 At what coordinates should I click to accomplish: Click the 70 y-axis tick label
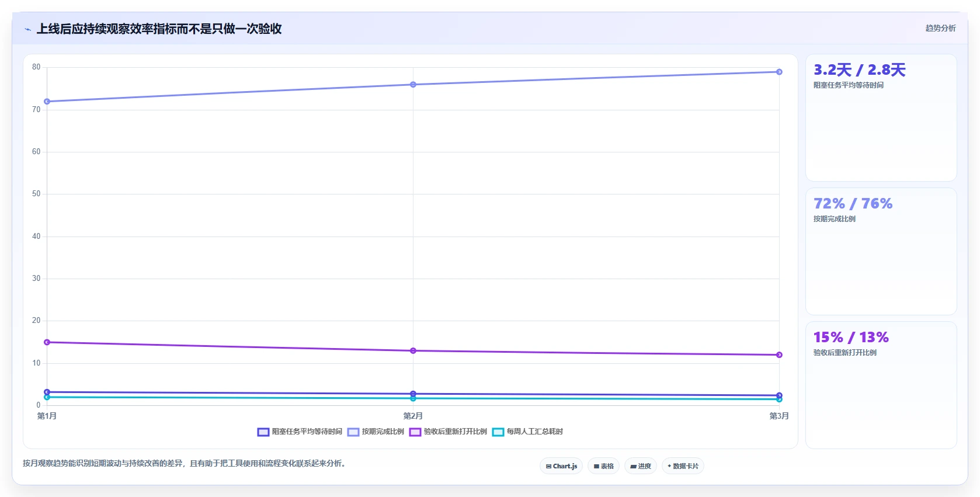36,110
